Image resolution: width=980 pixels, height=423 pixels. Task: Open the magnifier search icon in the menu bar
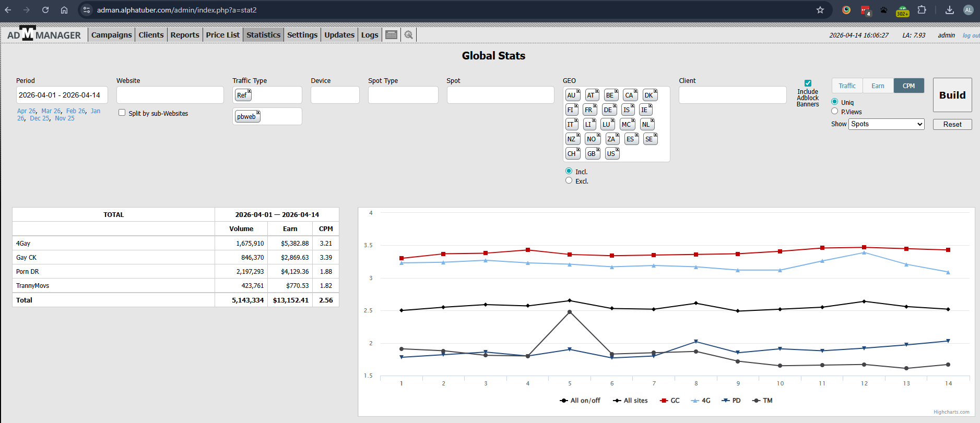pos(408,34)
